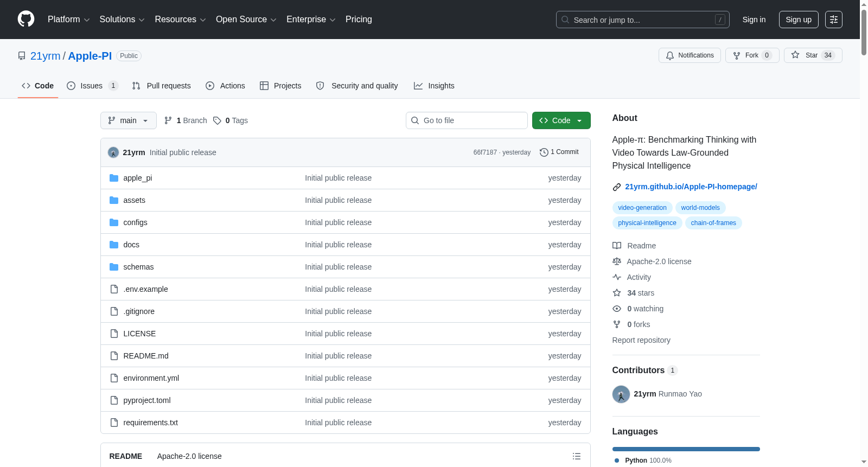Viewport: 868px width, 467px height.
Task: Click the scale icon for Apache-2.0 license
Action: tap(617, 261)
